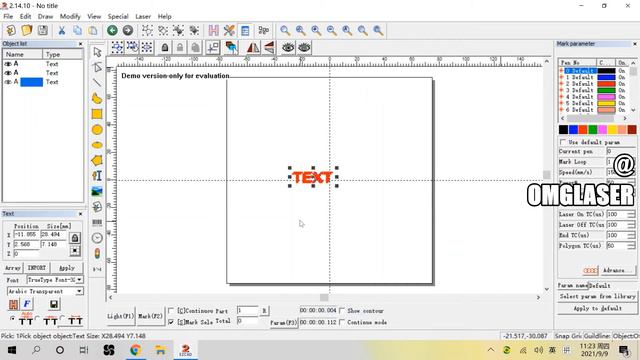Open the Special menu
The image size is (640, 360).
118,16
